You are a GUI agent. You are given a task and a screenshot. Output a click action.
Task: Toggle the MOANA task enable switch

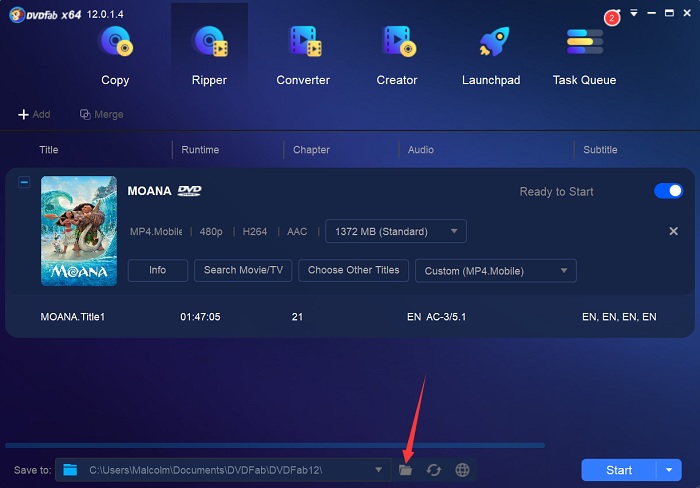tap(668, 191)
